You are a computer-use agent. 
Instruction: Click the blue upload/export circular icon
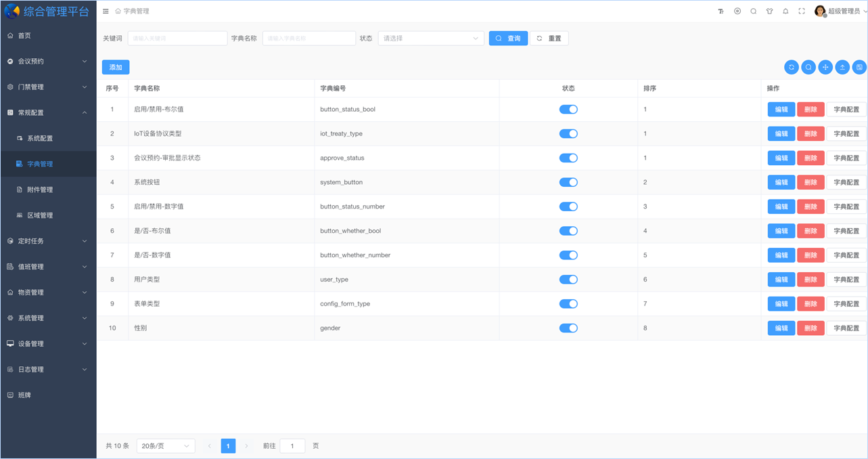coord(842,67)
